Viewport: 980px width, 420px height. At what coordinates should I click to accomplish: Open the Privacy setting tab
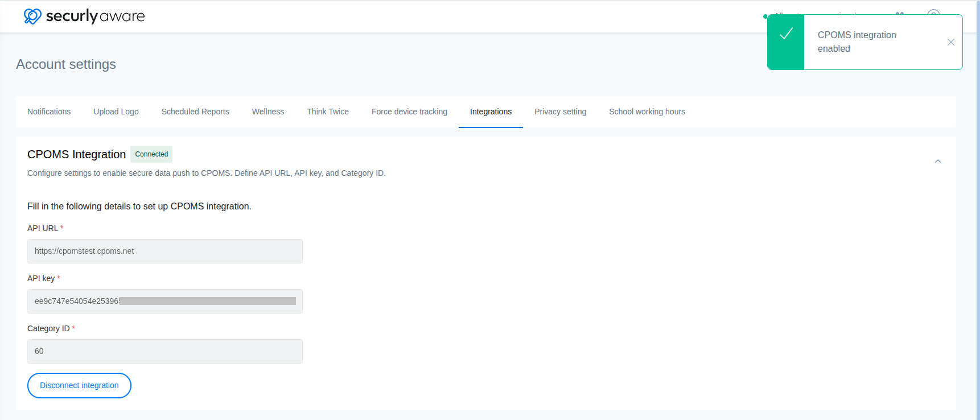tap(560, 112)
